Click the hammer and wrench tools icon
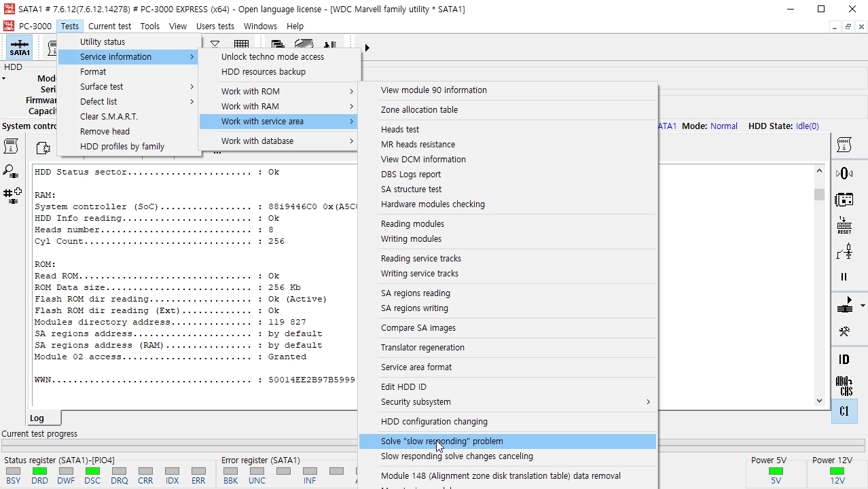 point(844,331)
